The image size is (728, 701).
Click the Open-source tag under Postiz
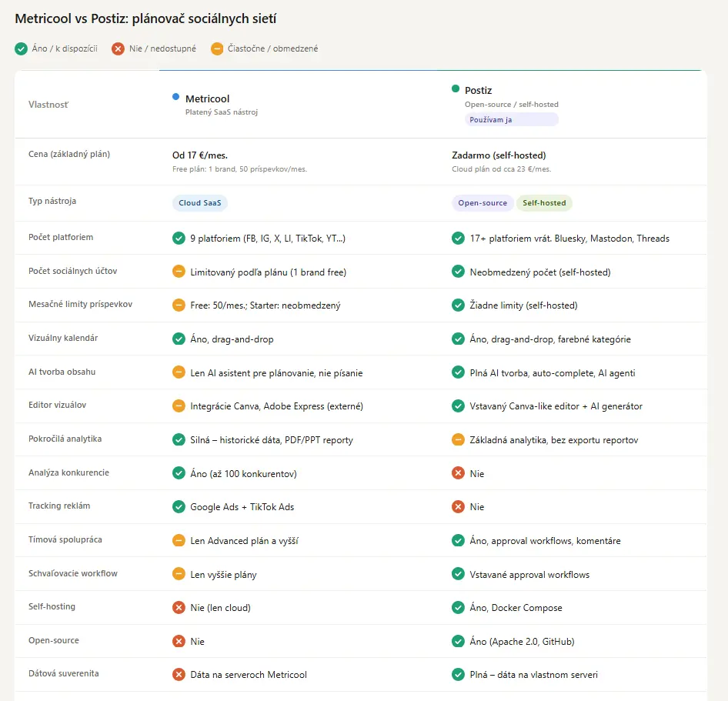coord(483,203)
